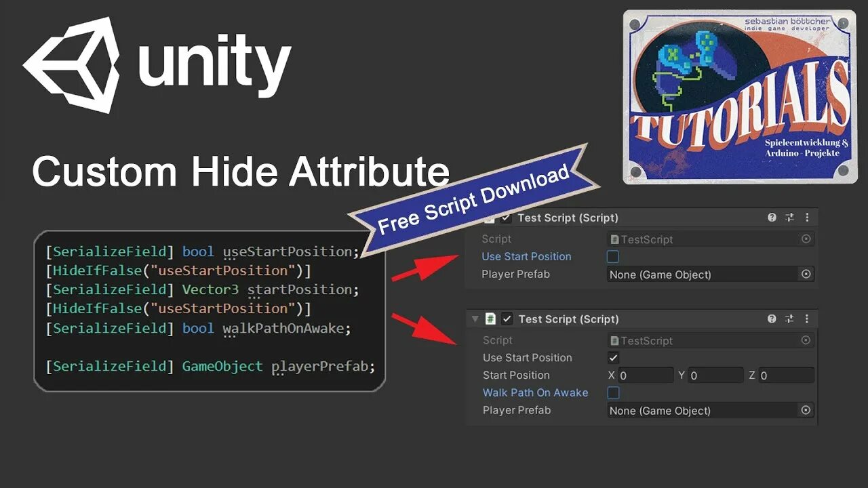The height and width of the screenshot is (488, 868).
Task: Click the Unity cube logo
Action: point(71,65)
